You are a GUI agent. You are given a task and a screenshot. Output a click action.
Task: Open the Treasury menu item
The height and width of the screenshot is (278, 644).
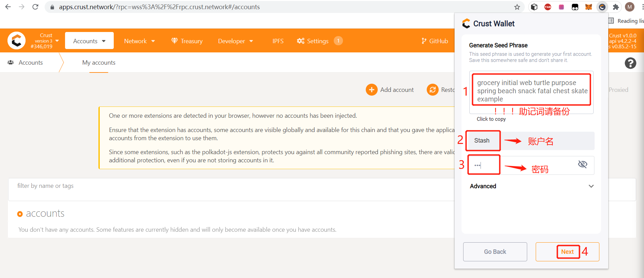(187, 41)
